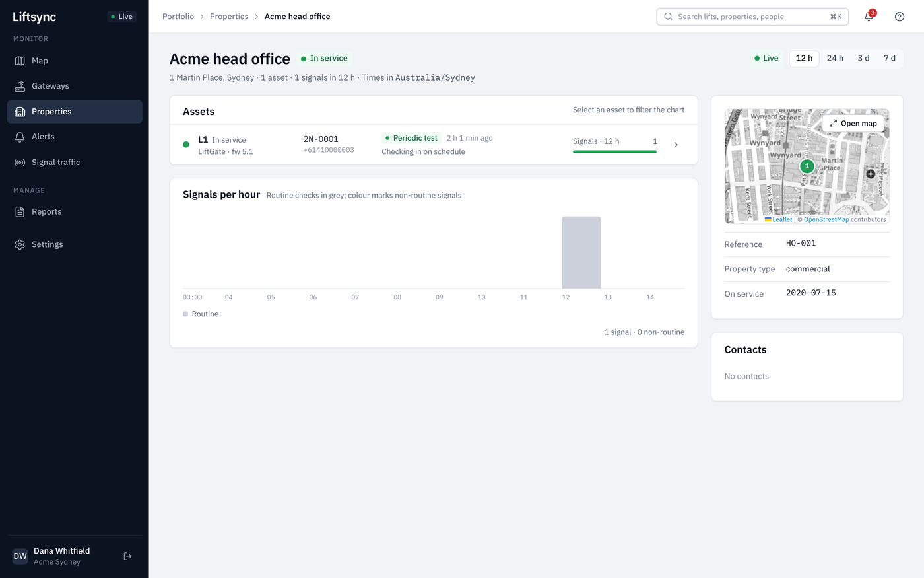Select the 24 h time range
924x578 pixels.
[x=835, y=58]
